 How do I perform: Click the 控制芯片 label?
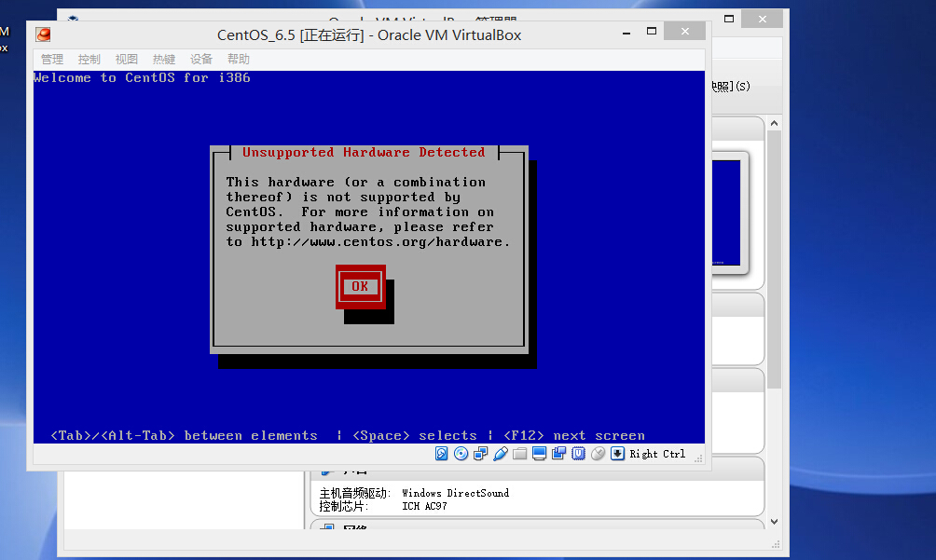pyautogui.click(x=344, y=506)
